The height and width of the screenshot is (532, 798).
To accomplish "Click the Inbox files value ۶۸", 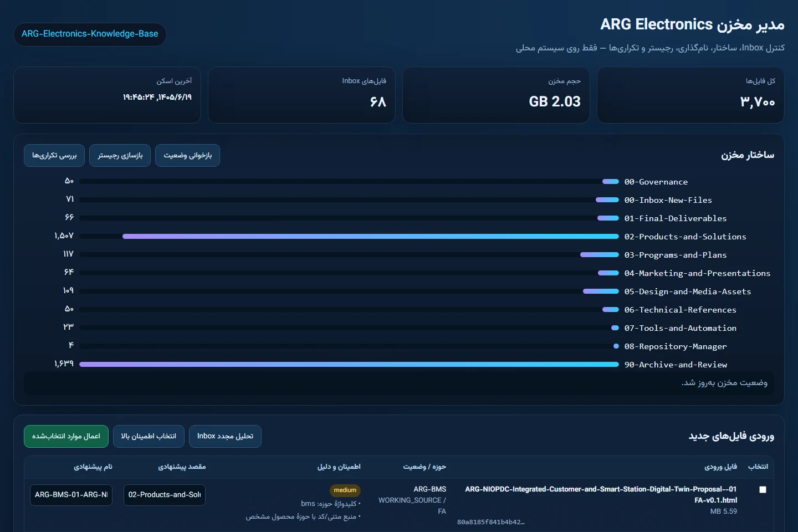I will 378,102.
